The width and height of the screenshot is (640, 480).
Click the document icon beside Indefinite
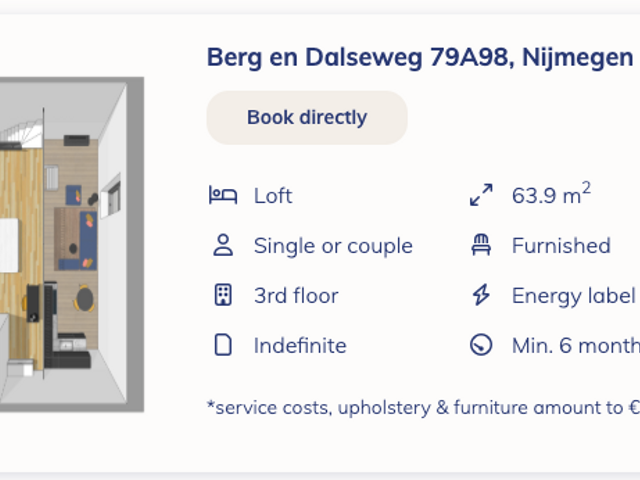(223, 346)
